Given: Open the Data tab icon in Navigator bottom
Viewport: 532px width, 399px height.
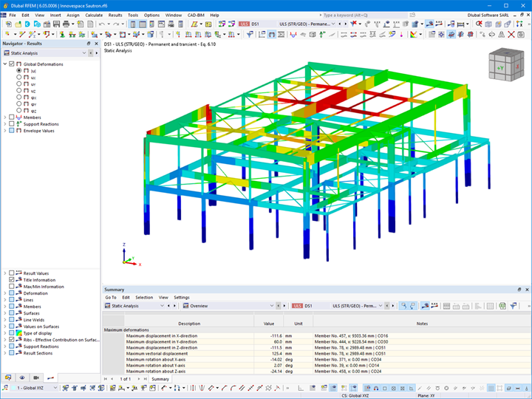Looking at the screenshot, I should point(8,378).
